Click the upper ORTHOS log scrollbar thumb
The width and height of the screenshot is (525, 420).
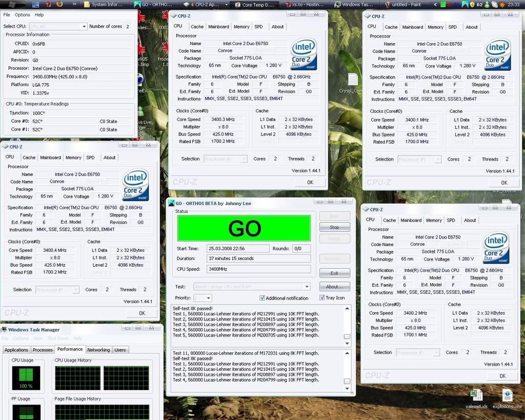(x=347, y=336)
